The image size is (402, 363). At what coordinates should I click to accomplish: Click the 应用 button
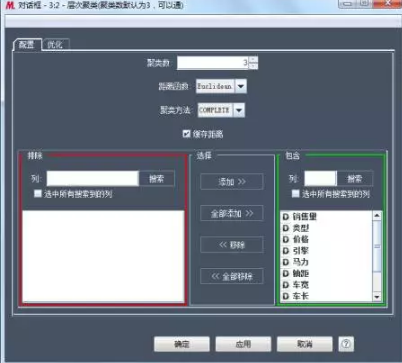[x=243, y=344]
